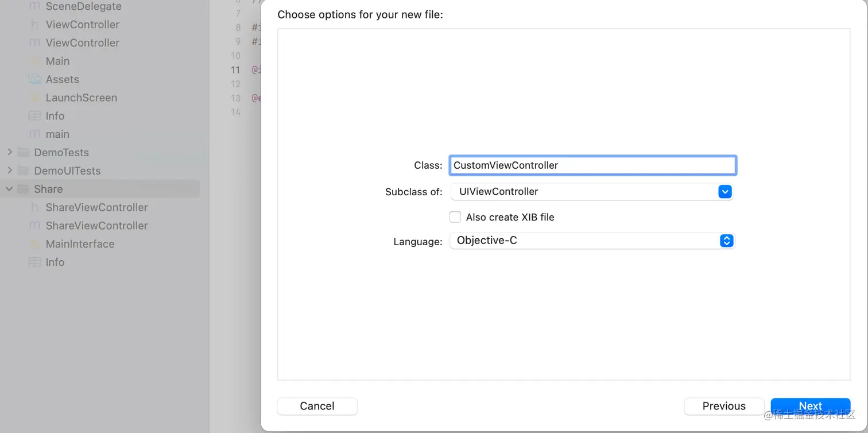Click the LaunchScreen storyboard icon

pos(34,98)
